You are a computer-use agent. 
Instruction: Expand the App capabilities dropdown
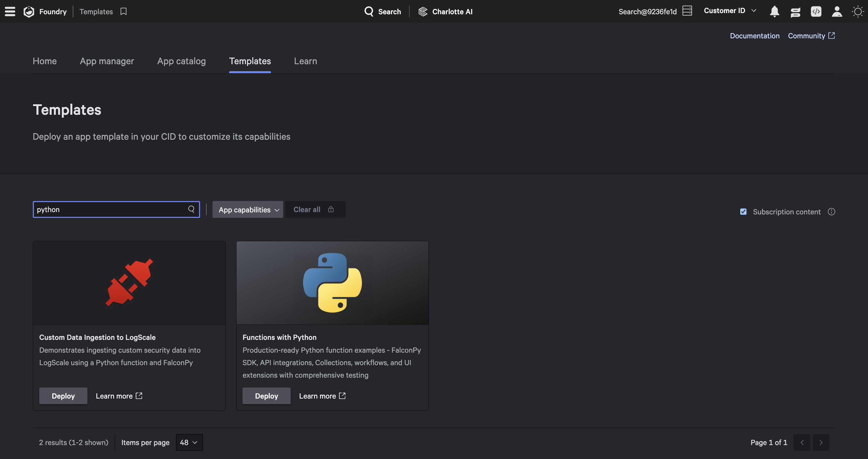[x=248, y=210]
